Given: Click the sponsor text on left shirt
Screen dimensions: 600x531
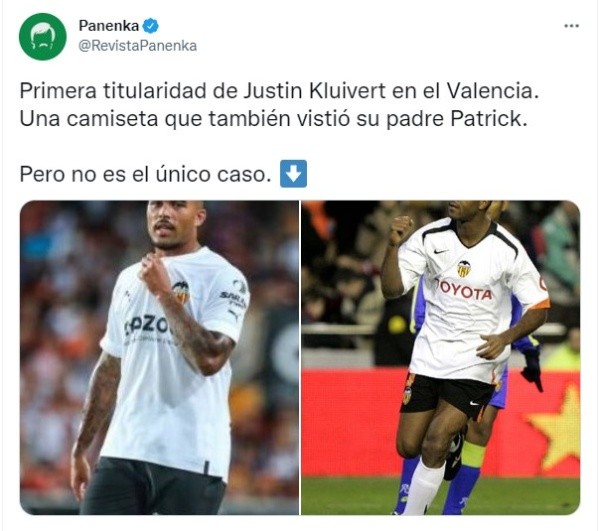Looking at the screenshot, I should (x=147, y=326).
